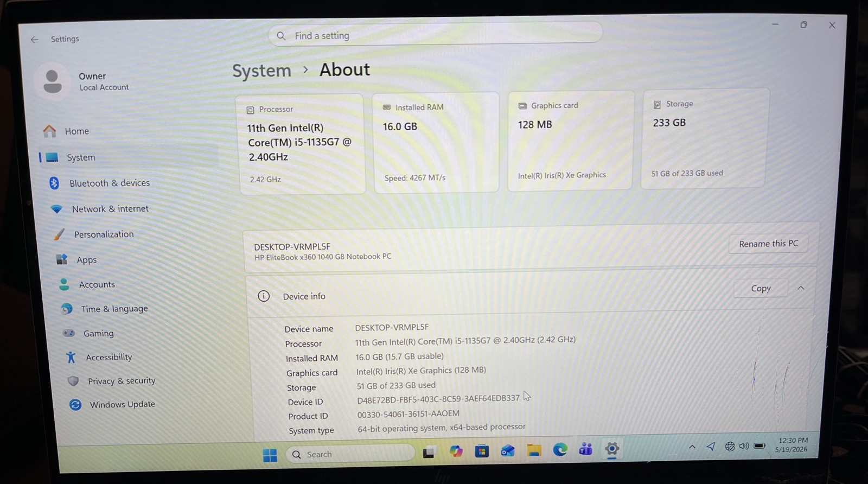The height and width of the screenshot is (484, 868).
Task: Click the Storage drive icon in the summary card
Action: (x=657, y=105)
